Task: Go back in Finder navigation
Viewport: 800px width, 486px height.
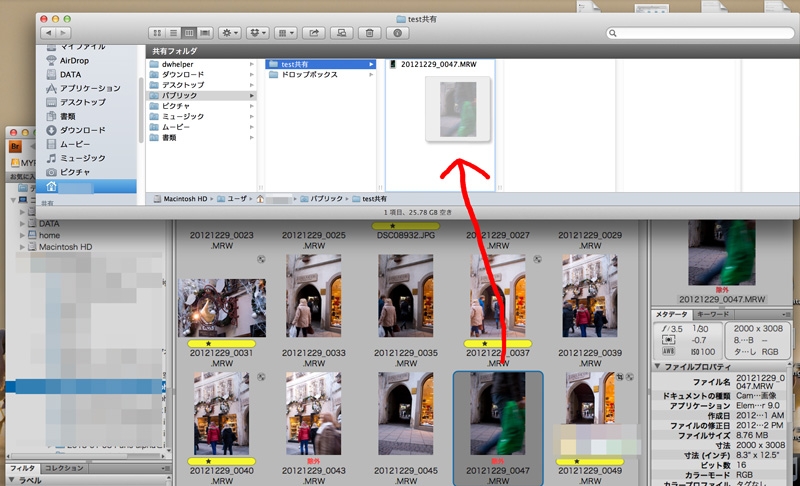Action: [x=48, y=33]
